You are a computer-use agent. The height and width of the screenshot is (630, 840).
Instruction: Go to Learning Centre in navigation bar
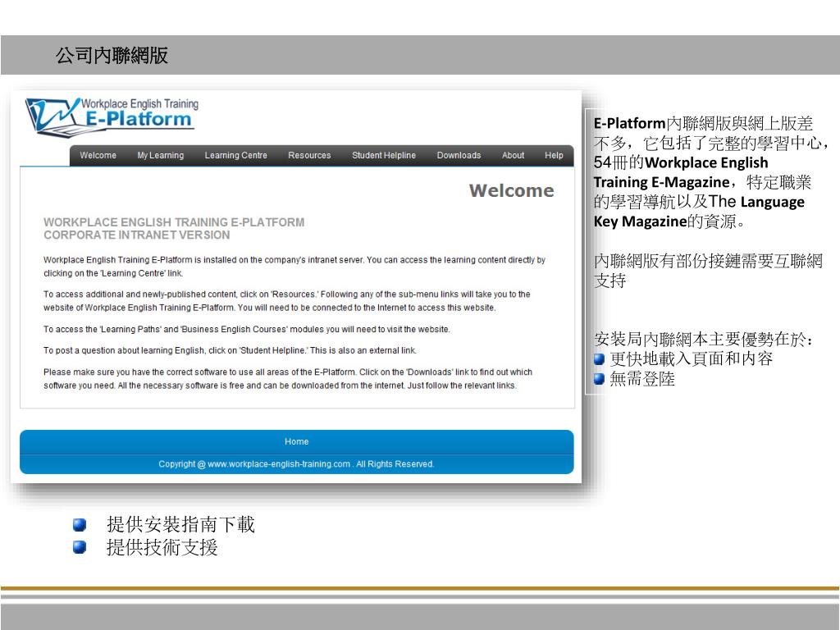235,155
